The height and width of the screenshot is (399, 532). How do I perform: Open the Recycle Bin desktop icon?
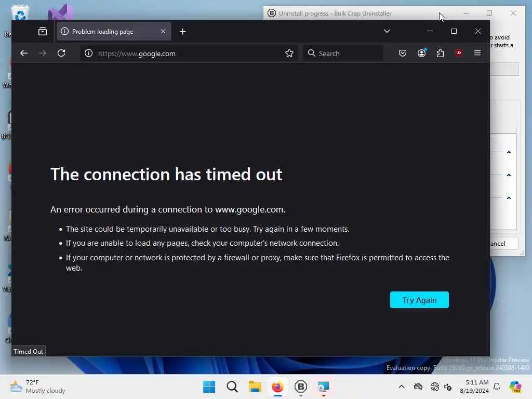click(20, 13)
